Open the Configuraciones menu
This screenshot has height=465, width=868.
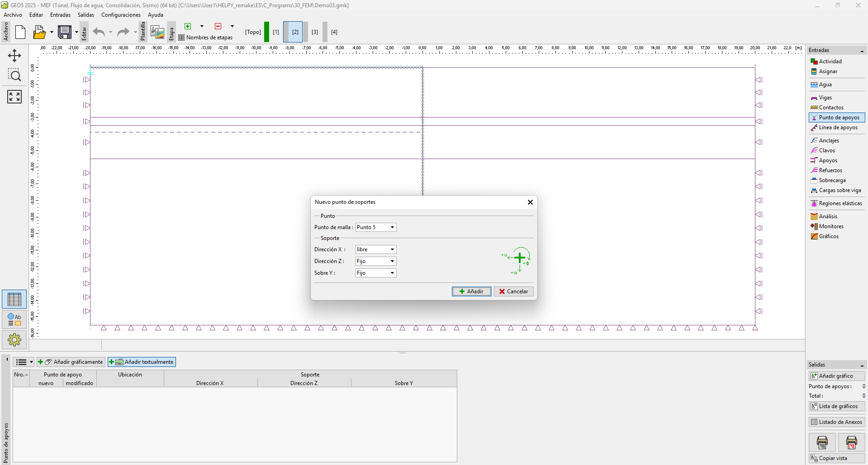pyautogui.click(x=121, y=15)
